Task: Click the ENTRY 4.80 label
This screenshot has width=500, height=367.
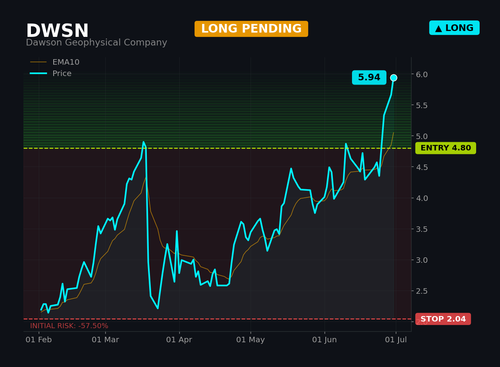Action: click(x=446, y=148)
